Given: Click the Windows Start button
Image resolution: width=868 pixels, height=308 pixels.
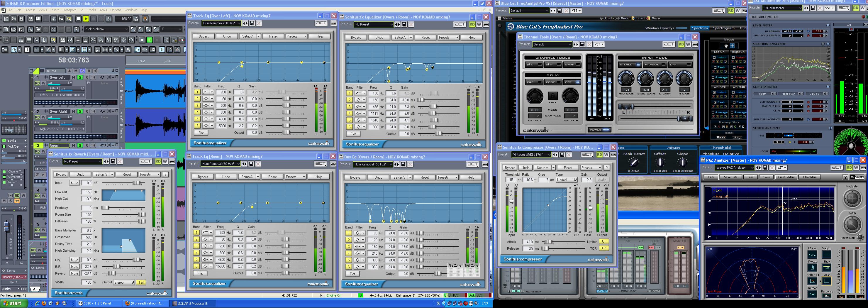Looking at the screenshot, I should click(12, 303).
